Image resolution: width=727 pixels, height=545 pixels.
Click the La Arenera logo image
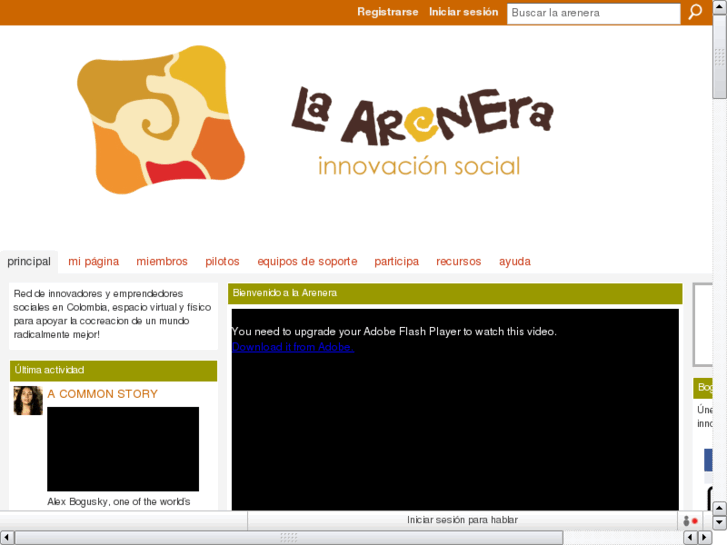[315, 120]
